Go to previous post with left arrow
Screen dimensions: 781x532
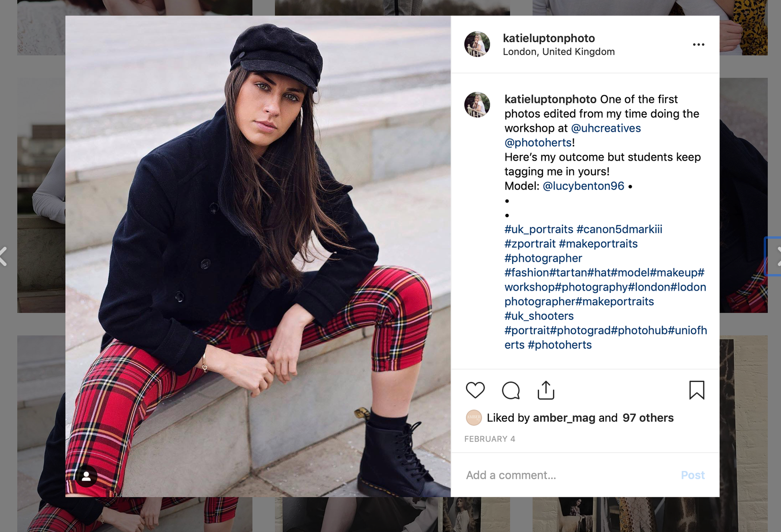[x=4, y=256]
